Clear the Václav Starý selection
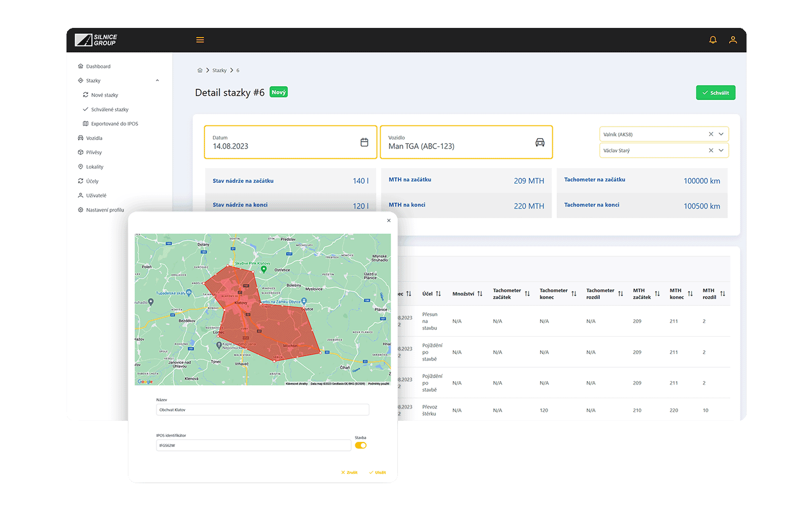Screen dimensions: 812x511 click(x=711, y=150)
